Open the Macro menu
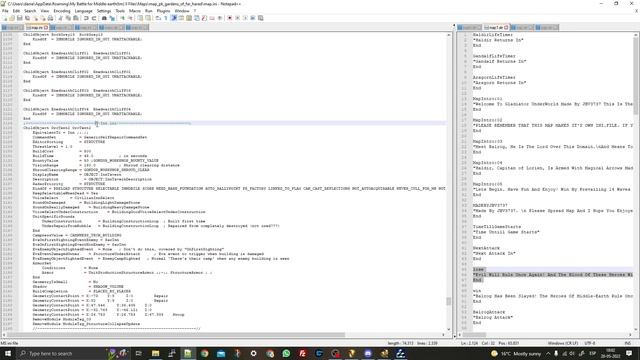Viewport: 640px width, 360px height. [x=135, y=11]
